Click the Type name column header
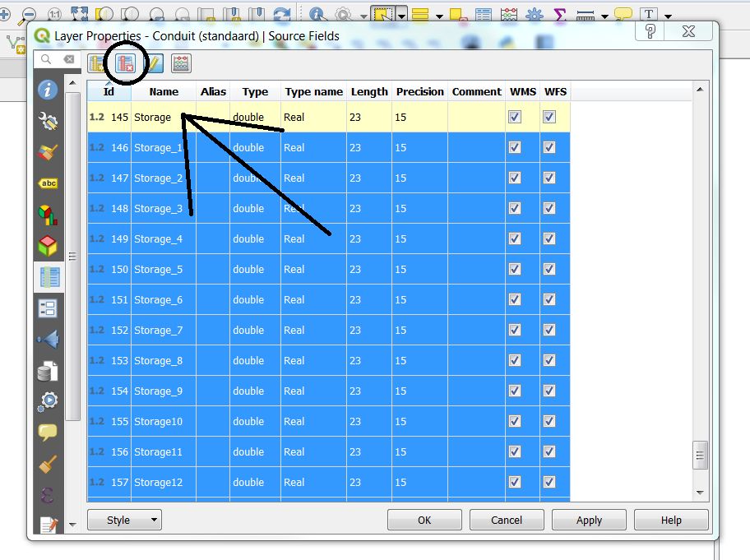 [x=314, y=91]
